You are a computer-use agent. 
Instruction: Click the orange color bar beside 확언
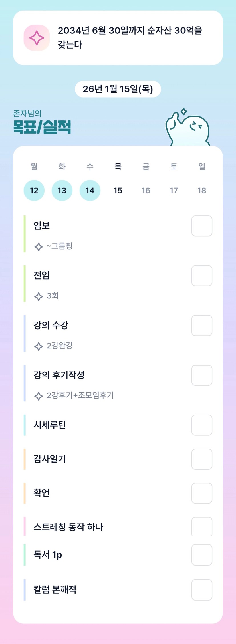coord(25,493)
